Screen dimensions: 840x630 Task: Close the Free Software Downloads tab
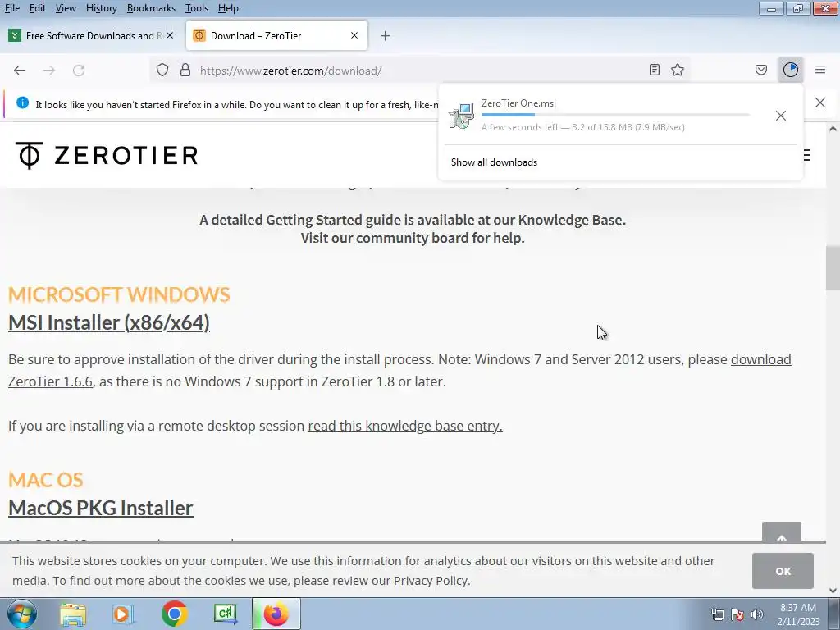170,35
